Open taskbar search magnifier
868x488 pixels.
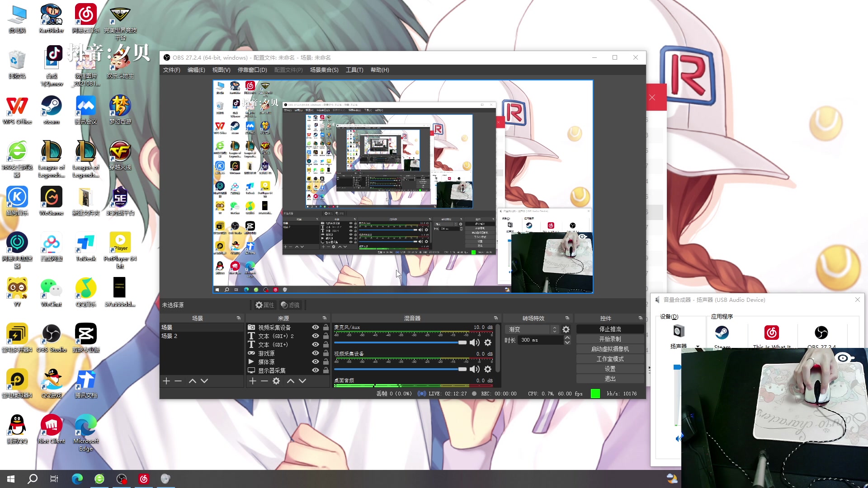click(33, 479)
